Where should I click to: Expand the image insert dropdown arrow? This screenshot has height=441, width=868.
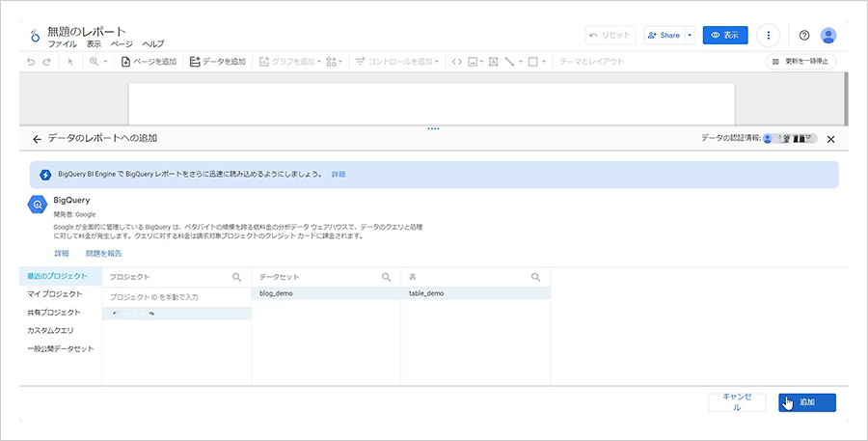tap(481, 62)
